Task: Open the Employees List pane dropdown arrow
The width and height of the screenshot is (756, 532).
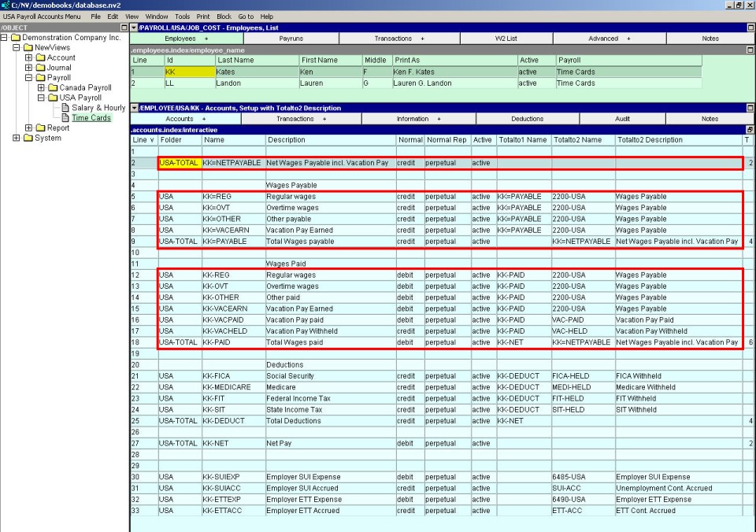Action: (134, 28)
